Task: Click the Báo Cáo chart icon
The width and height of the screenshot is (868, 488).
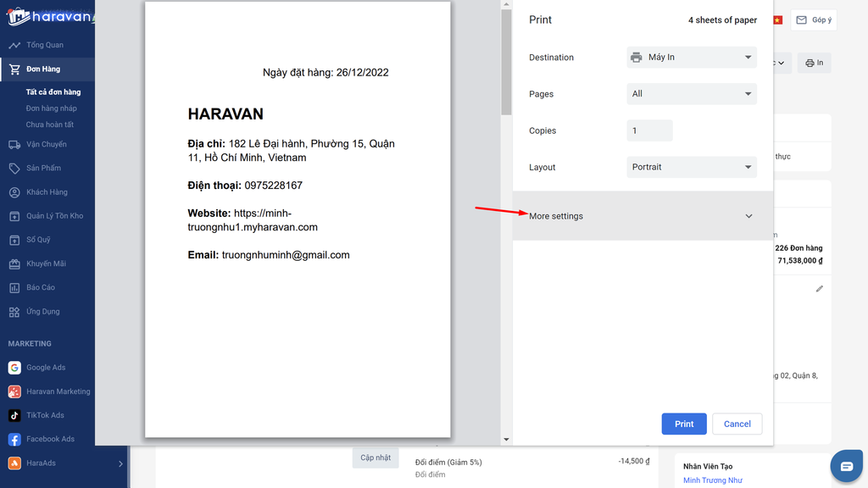Action: click(x=14, y=288)
